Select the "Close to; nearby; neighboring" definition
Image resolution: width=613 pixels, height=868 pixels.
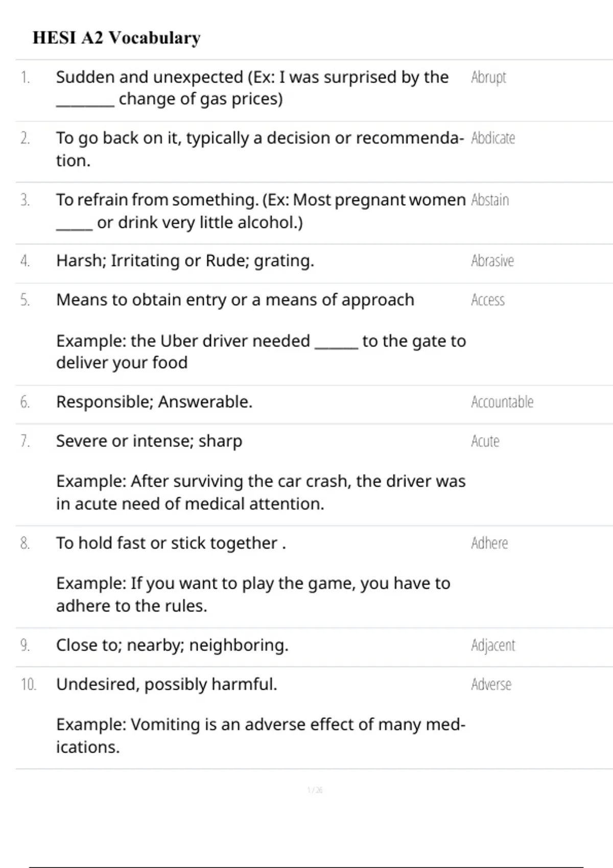coord(172,645)
